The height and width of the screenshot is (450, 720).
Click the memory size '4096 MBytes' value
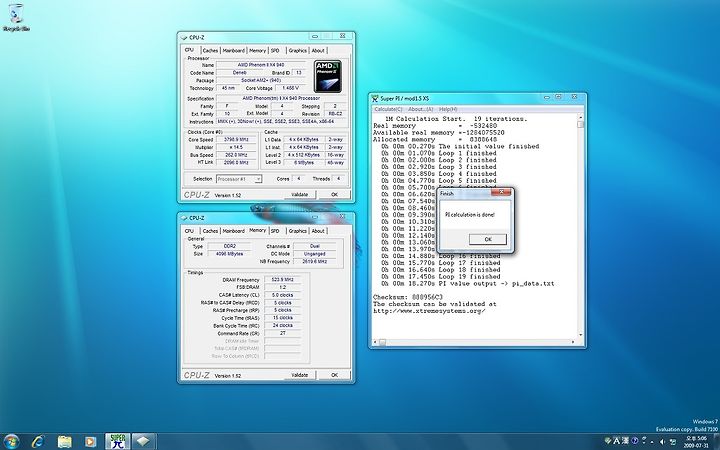tap(230, 254)
